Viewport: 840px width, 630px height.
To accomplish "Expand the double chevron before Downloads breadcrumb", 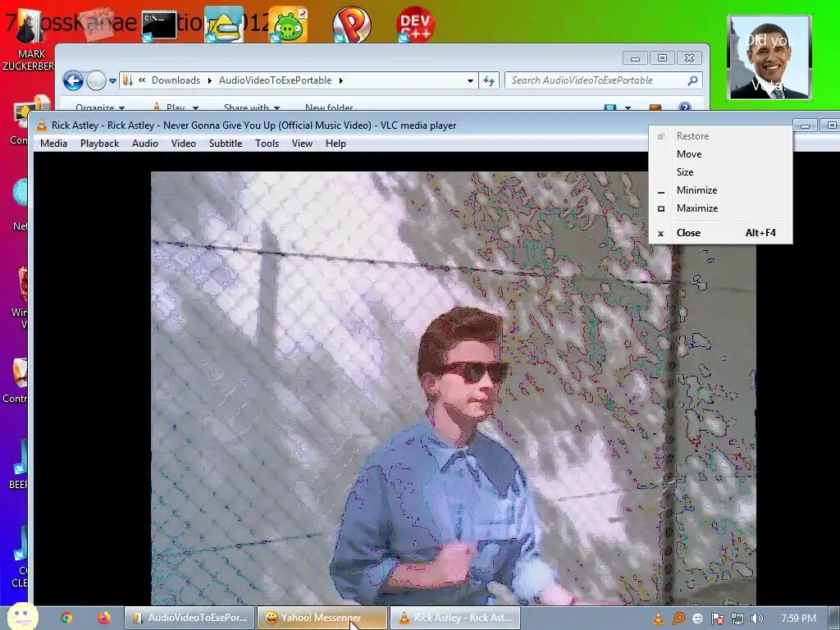I will pyautogui.click(x=142, y=80).
